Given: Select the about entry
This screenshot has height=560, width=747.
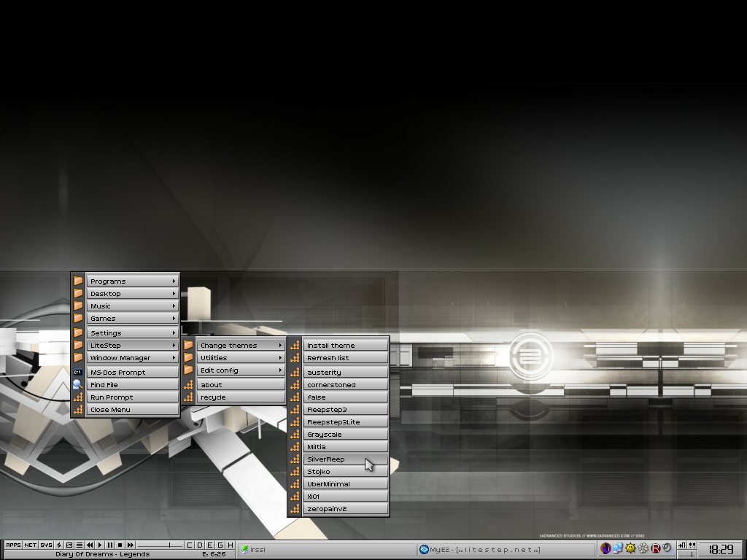Looking at the screenshot, I should tap(241, 385).
